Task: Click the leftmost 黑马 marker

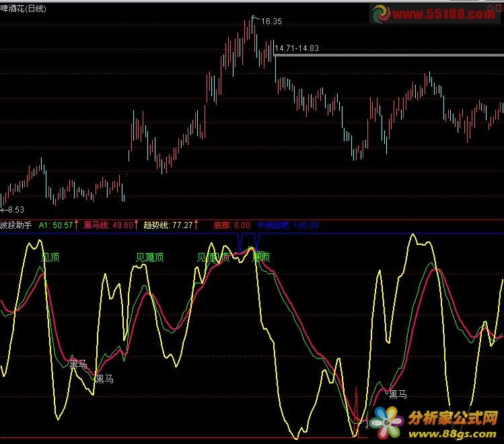Action: click(x=79, y=364)
